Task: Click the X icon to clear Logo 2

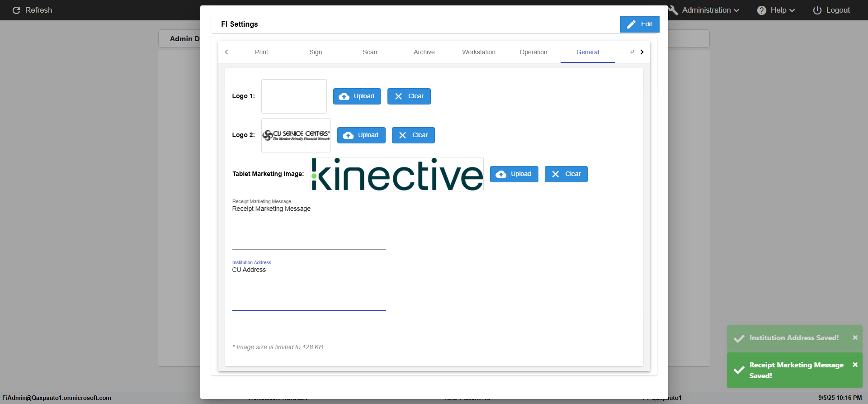Action: tap(402, 135)
